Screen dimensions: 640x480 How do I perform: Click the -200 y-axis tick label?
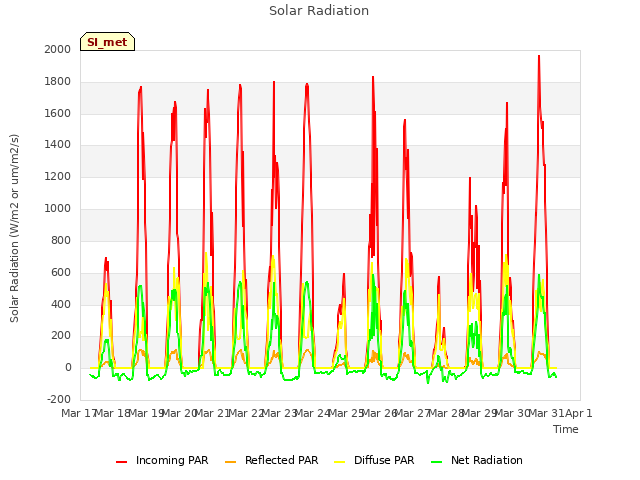[59, 400]
